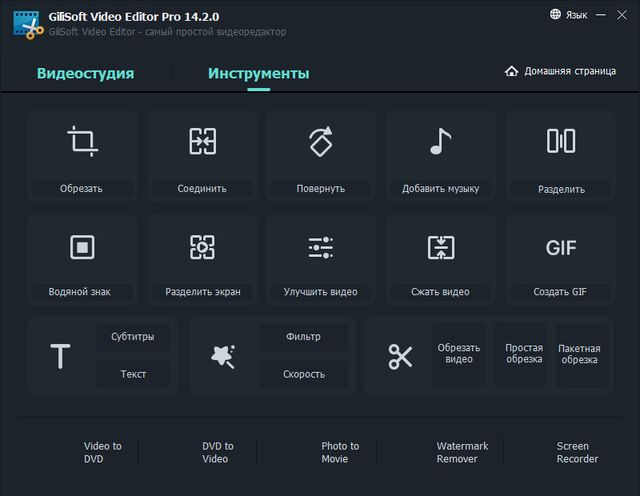Open the Create GIF (Создать GIF) tool

click(561, 247)
